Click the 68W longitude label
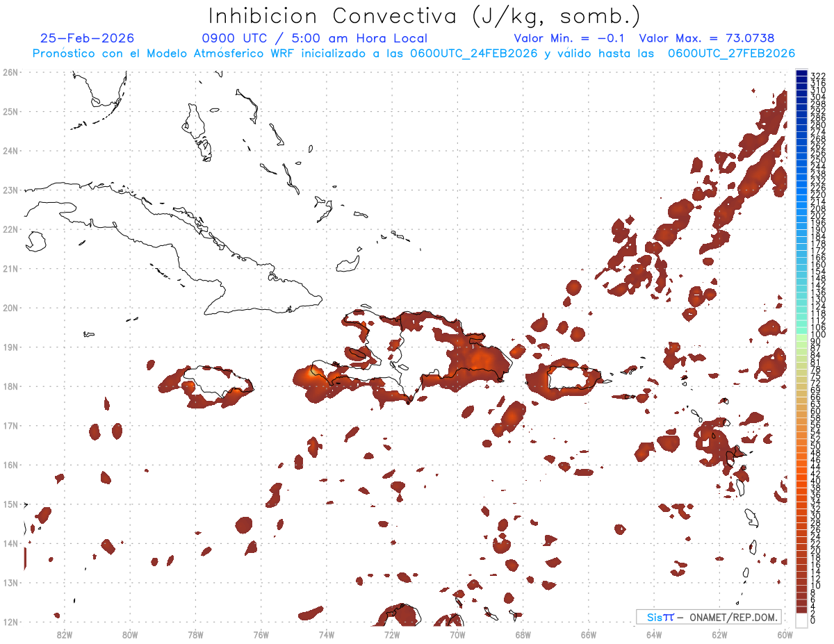Viewport: 834px width, 644px height. (523, 634)
